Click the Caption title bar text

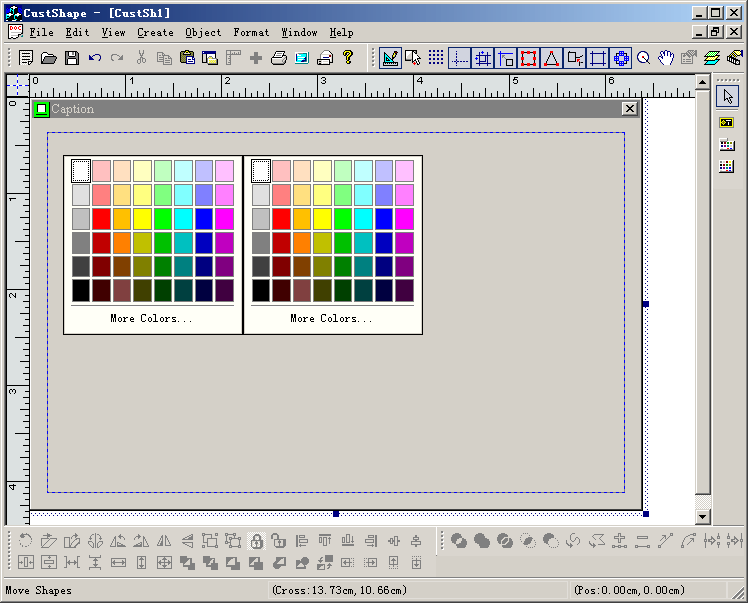click(73, 109)
